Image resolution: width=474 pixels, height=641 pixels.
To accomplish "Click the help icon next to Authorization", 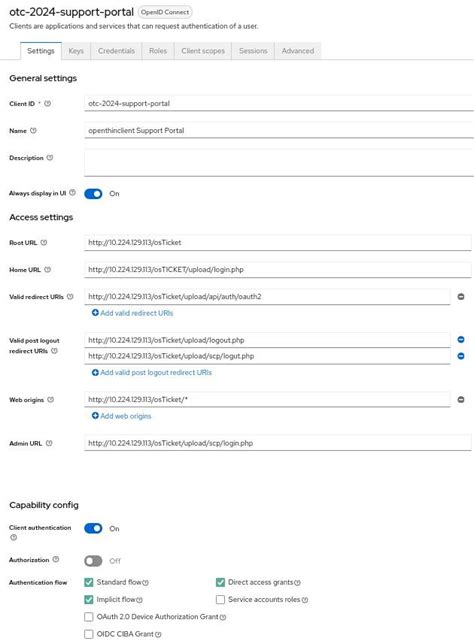I will pyautogui.click(x=56, y=559).
